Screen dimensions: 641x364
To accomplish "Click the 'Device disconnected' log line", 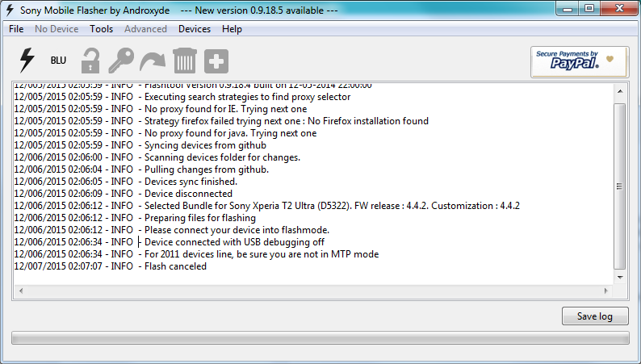I will point(123,194).
